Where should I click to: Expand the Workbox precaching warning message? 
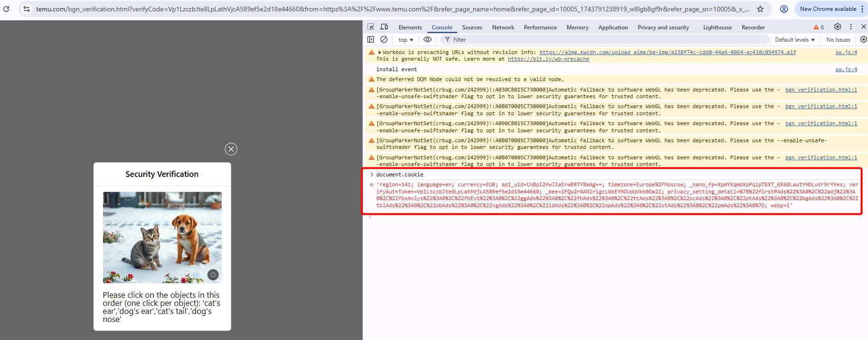(380, 53)
